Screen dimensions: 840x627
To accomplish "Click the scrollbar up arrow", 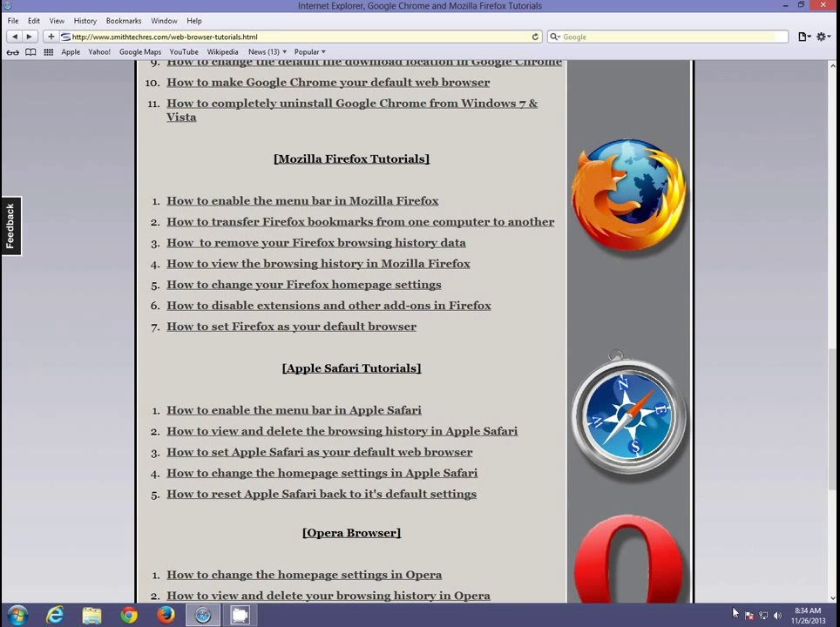I will click(x=832, y=65).
